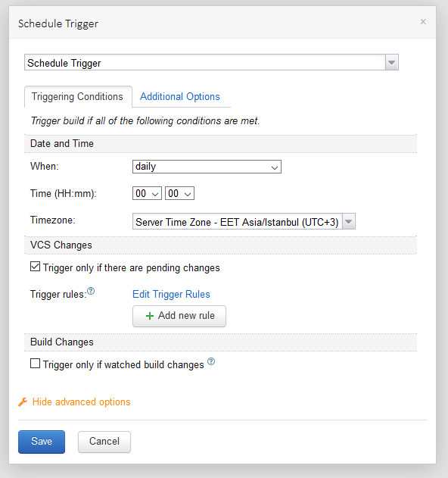Click the help icon beside Trigger rules
448x478 pixels.
91,291
